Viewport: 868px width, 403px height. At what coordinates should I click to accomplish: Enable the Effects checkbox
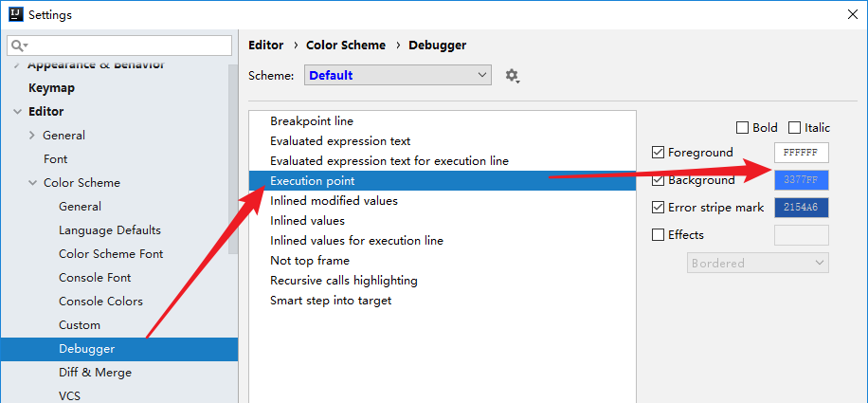click(659, 235)
